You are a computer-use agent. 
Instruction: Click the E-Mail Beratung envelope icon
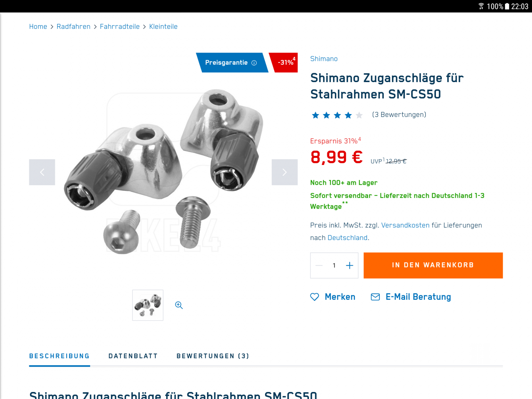(x=375, y=297)
